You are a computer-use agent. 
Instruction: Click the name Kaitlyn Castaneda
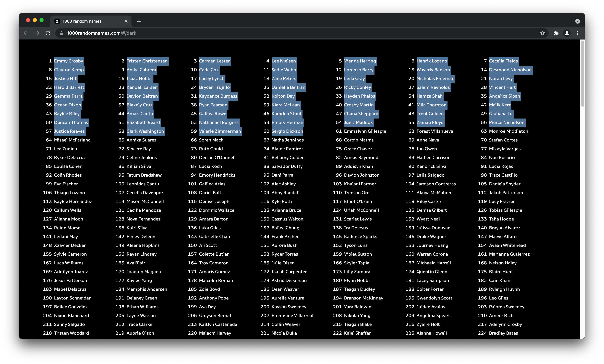point(218,324)
